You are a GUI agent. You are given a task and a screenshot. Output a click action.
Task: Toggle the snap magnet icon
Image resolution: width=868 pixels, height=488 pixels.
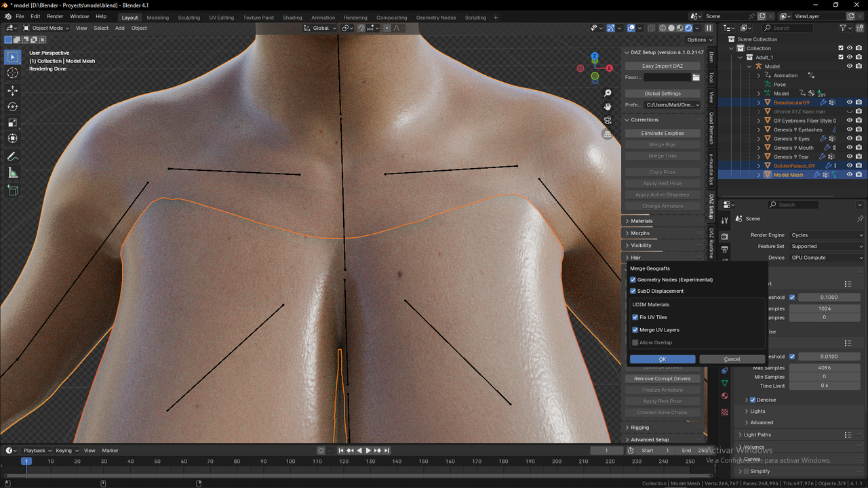(361, 28)
